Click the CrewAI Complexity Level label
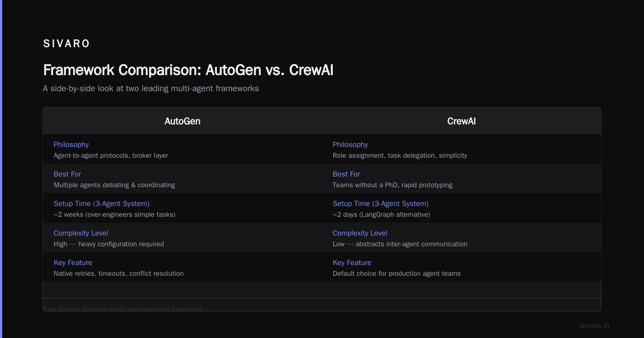Viewport: 644px width, 338px height. tap(360, 233)
